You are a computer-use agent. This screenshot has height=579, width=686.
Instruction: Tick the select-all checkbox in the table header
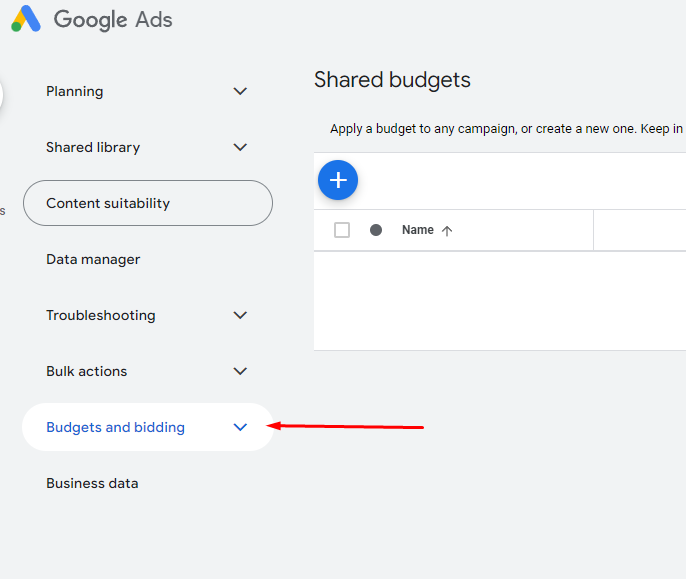click(x=342, y=230)
